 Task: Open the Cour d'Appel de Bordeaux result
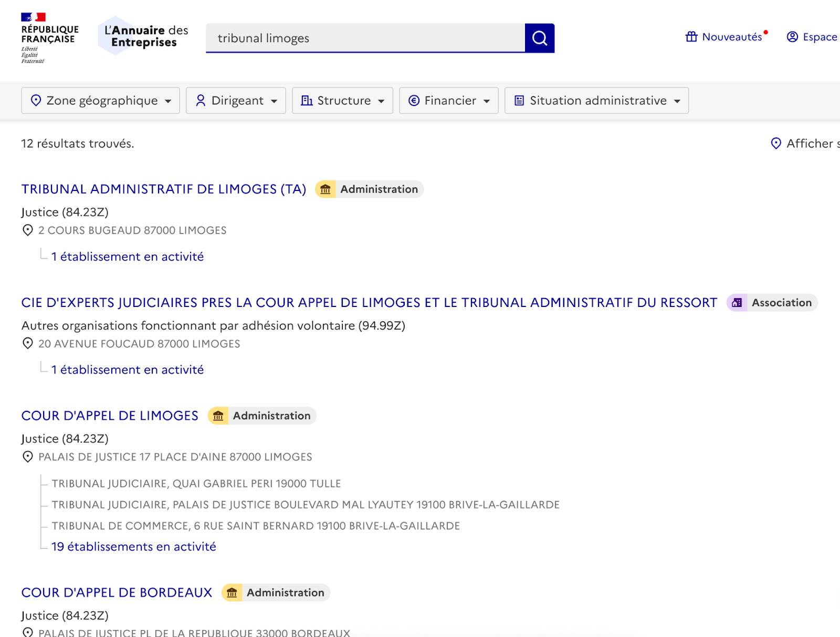117,592
